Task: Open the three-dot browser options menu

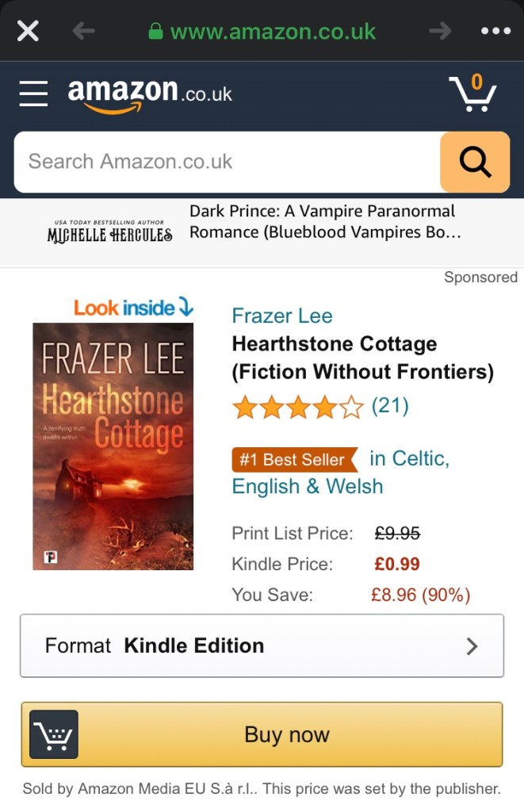Action: click(495, 31)
